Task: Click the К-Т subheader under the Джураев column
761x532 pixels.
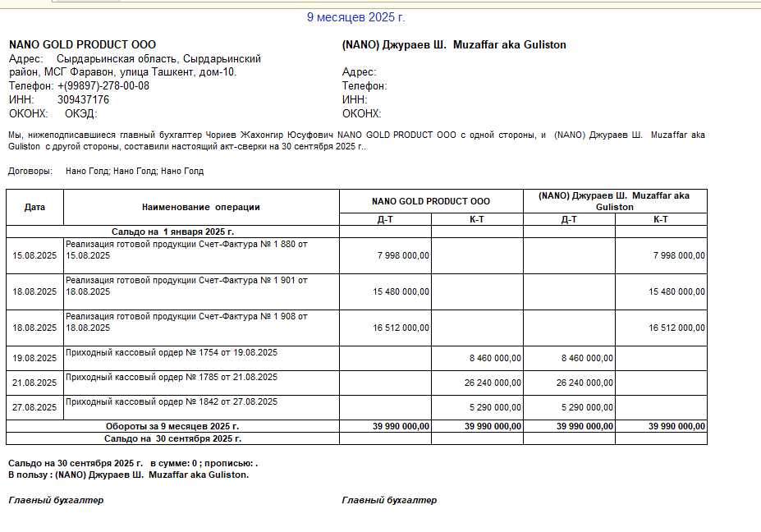Action: pyautogui.click(x=661, y=219)
